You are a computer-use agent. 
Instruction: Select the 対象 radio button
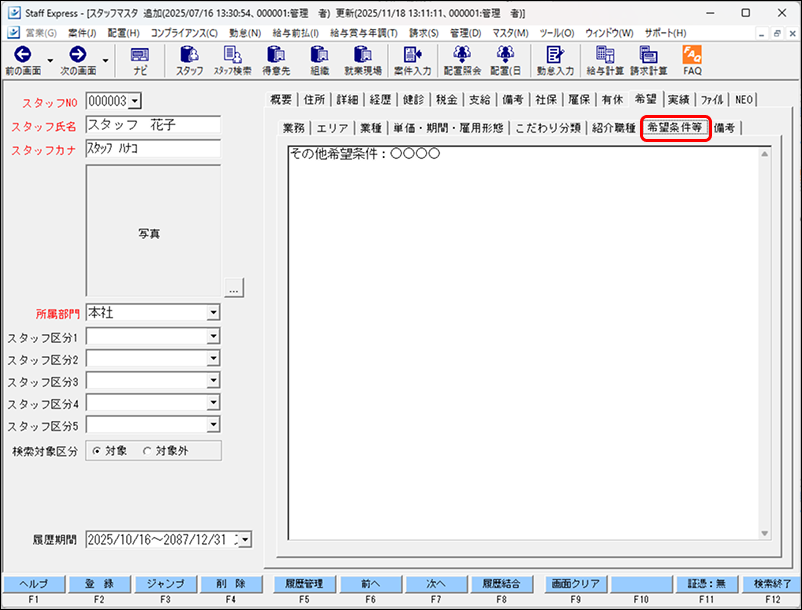[97, 451]
